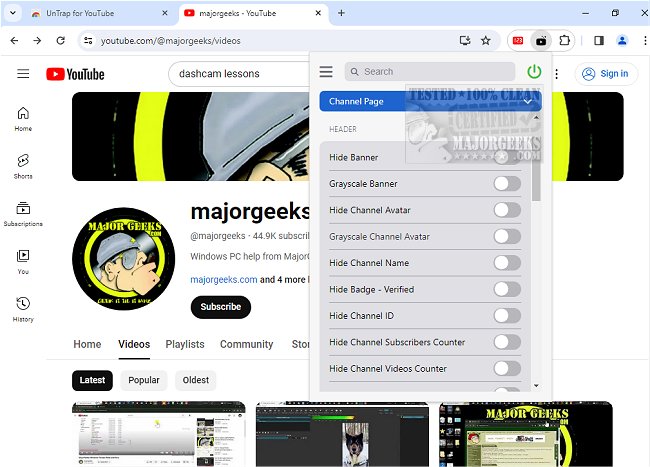650x467 pixels.
Task: View site information icon in address bar
Action: coord(88,41)
